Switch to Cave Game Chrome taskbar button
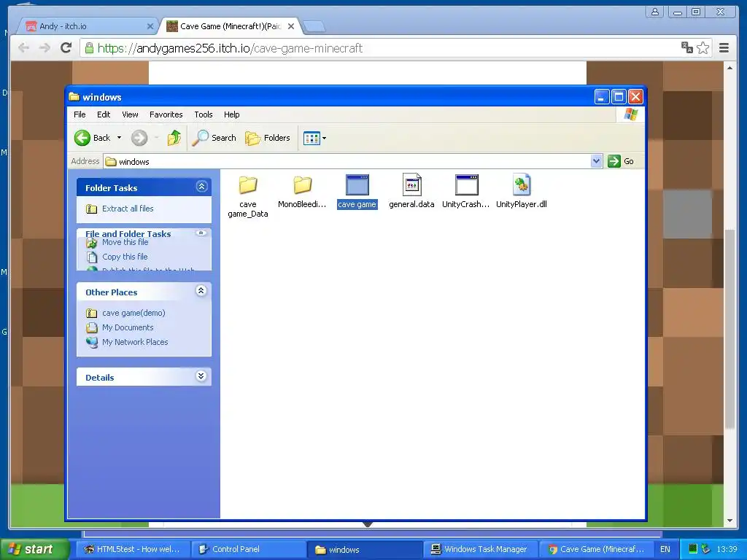This screenshot has height=560, width=747. pyautogui.click(x=596, y=549)
